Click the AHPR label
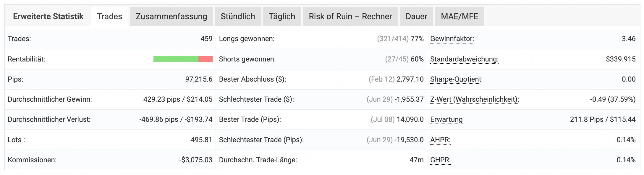The width and height of the screenshot is (644, 175). [440, 140]
